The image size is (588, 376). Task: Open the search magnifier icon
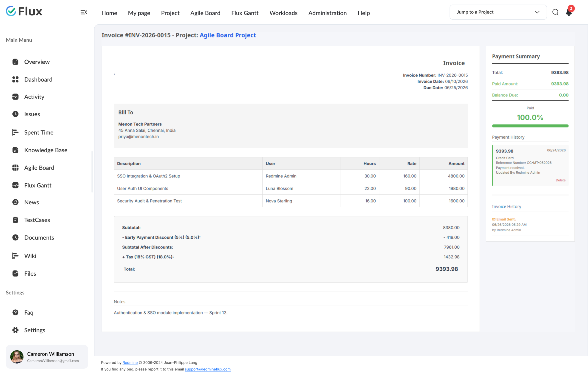point(555,12)
